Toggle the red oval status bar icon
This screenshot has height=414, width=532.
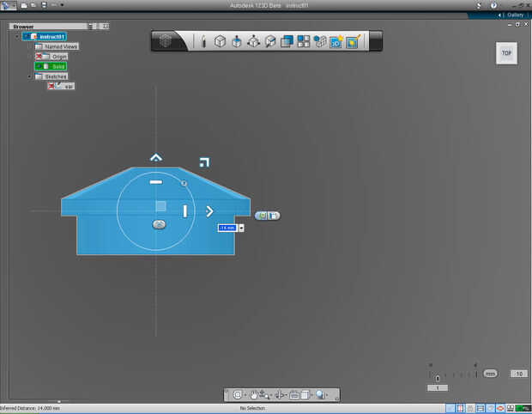pos(500,408)
